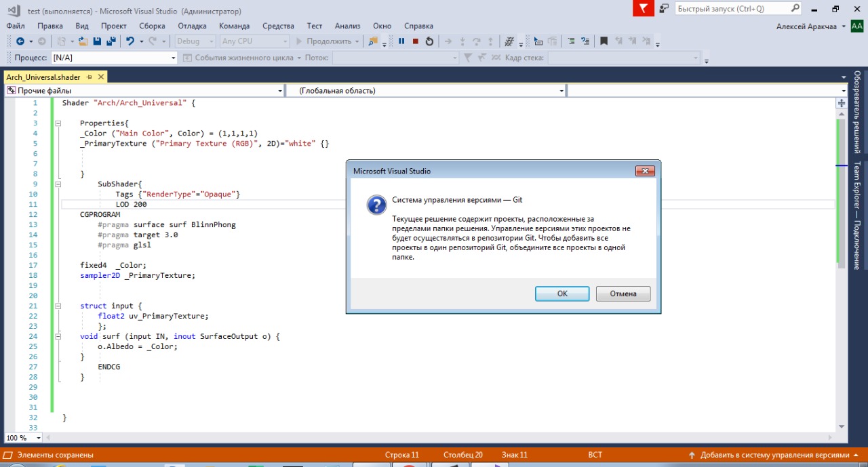Click the Pause debugging icon

[x=401, y=41]
